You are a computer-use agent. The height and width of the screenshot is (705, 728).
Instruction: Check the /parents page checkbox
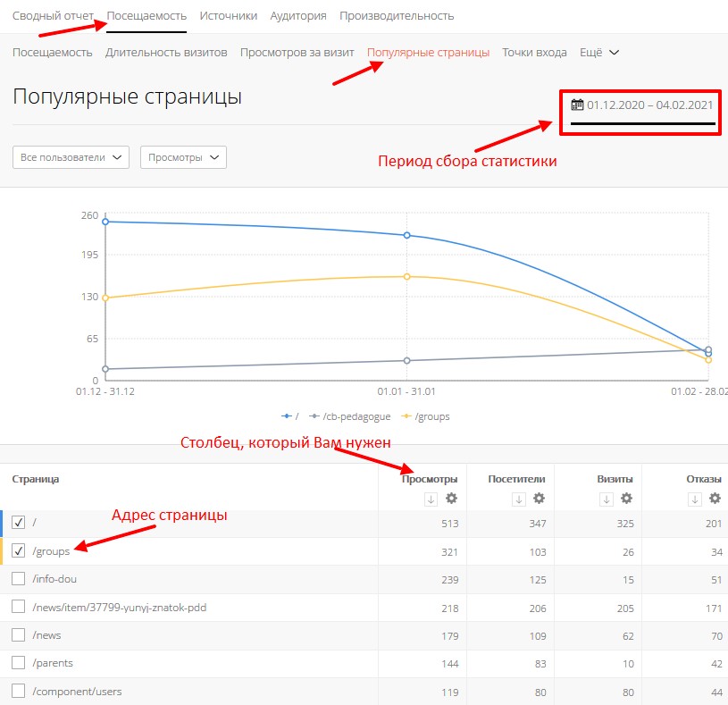18,663
